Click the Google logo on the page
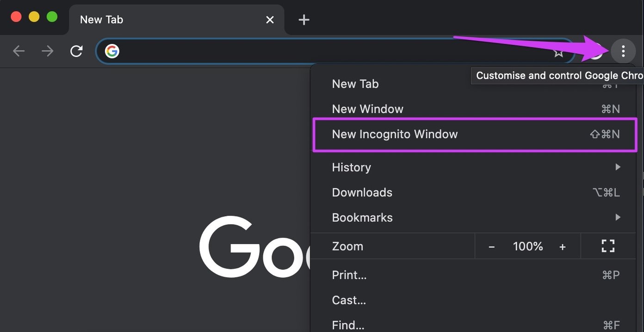This screenshot has height=332, width=644. click(x=254, y=246)
